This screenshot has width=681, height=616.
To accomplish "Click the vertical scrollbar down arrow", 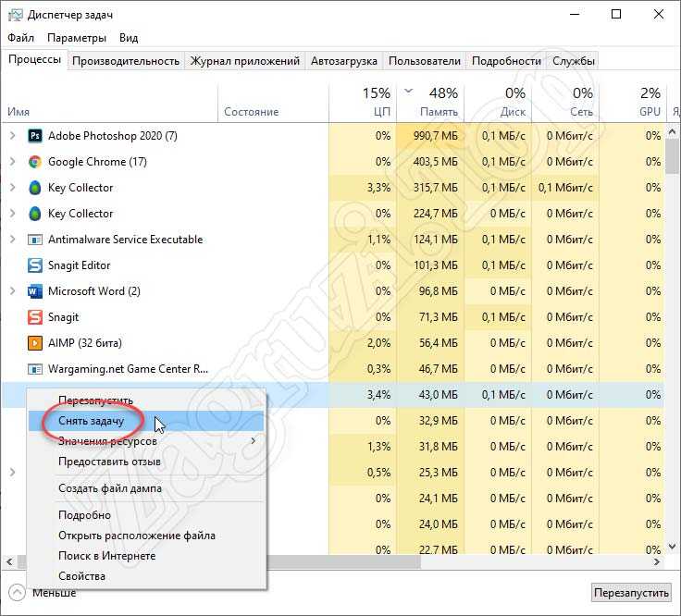I will click(673, 547).
